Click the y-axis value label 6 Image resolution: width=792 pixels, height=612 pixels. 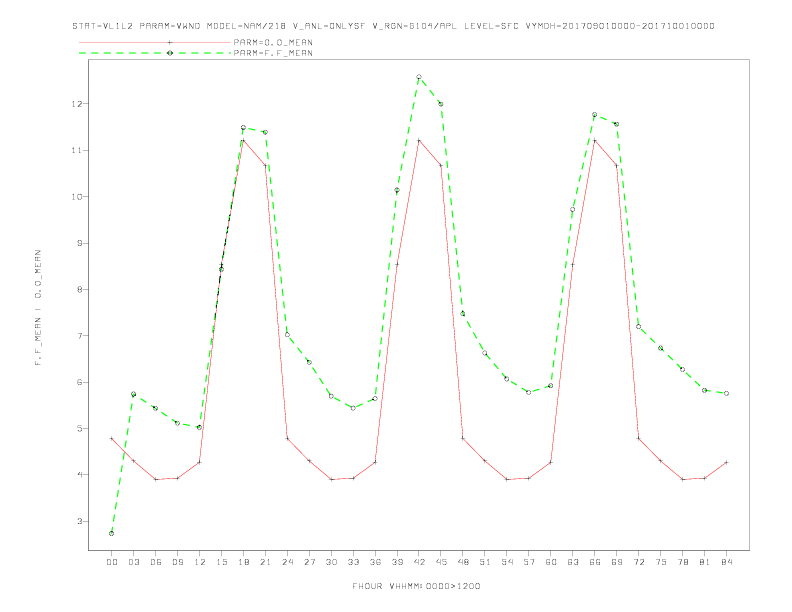point(80,382)
